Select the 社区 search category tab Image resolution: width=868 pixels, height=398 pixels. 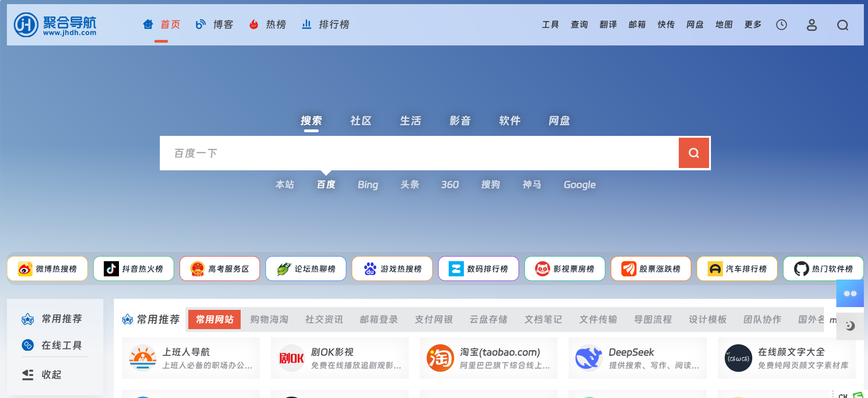pos(361,121)
